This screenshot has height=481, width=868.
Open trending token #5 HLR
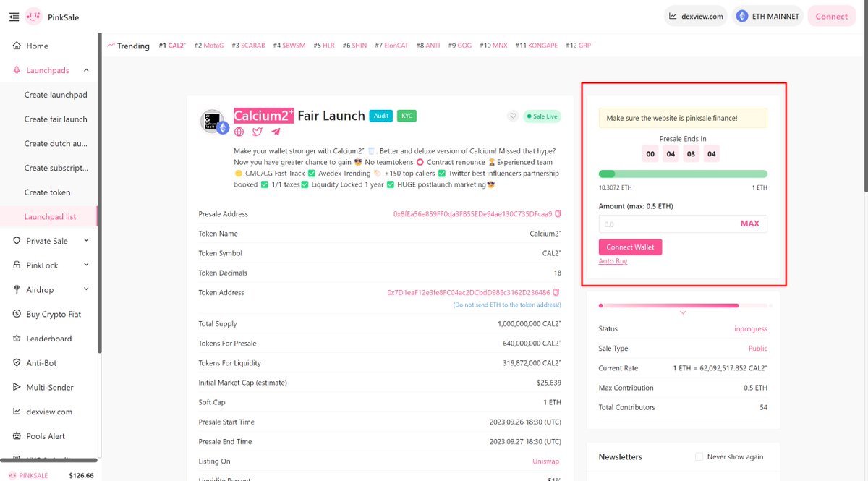pos(324,46)
